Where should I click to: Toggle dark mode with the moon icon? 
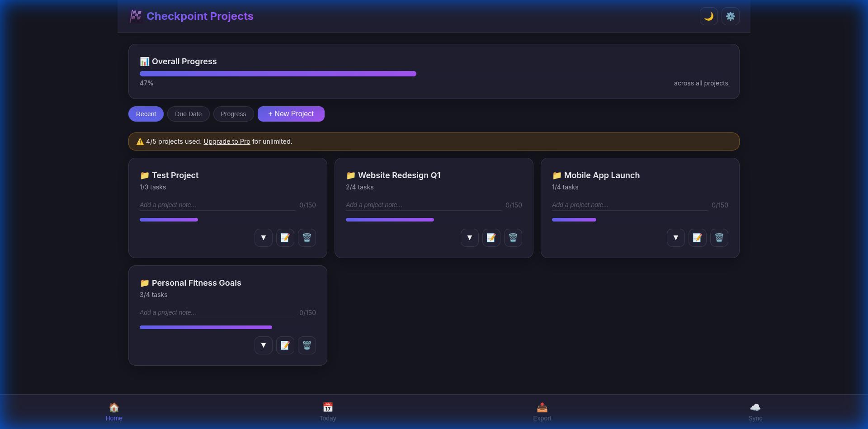[x=708, y=16]
